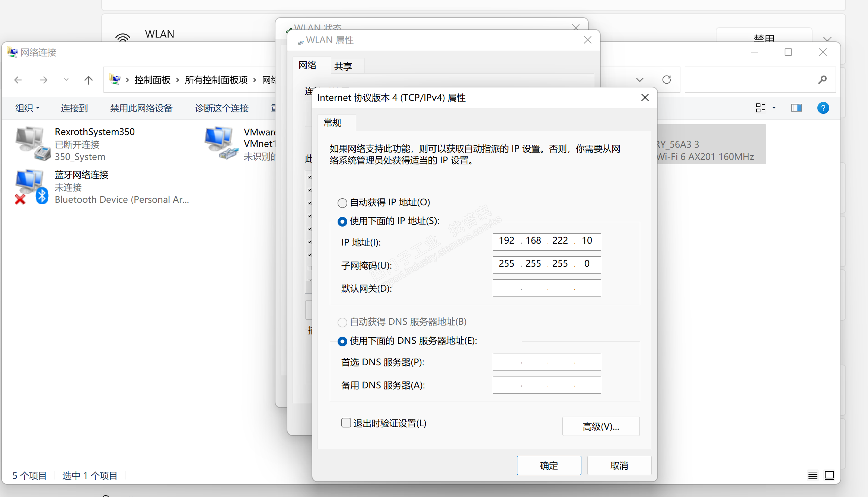The image size is (868, 497).
Task: Enable 退出时验证设置 checkbox
Action: [346, 423]
